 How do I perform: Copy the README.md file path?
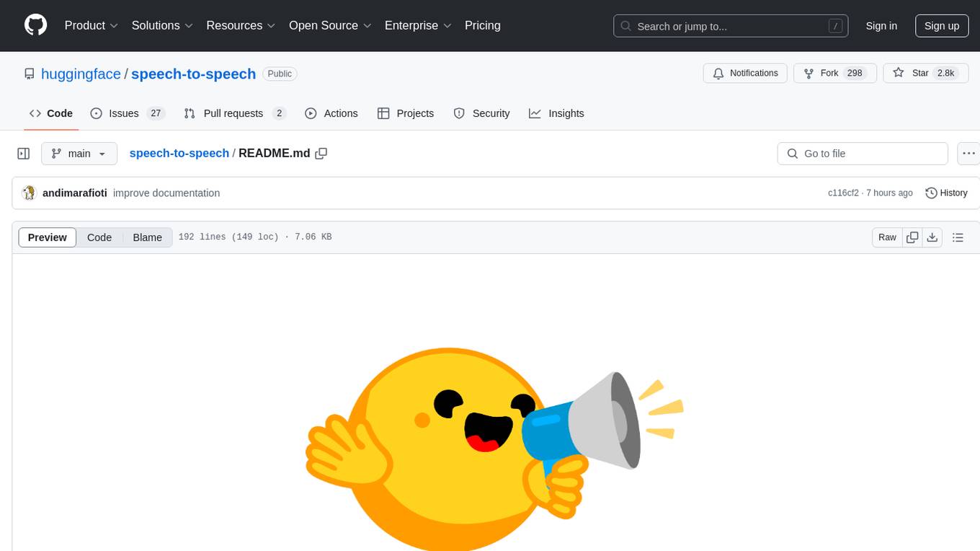click(321, 153)
